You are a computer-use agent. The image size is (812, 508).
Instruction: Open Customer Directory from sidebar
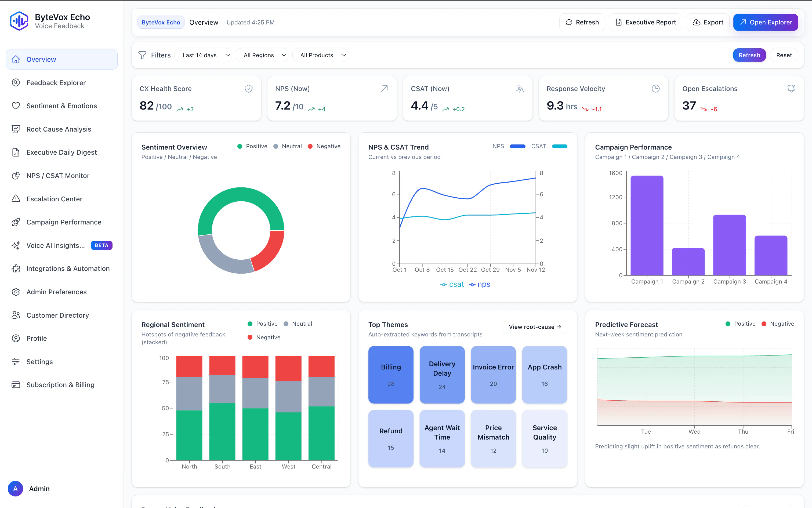[x=62, y=315]
